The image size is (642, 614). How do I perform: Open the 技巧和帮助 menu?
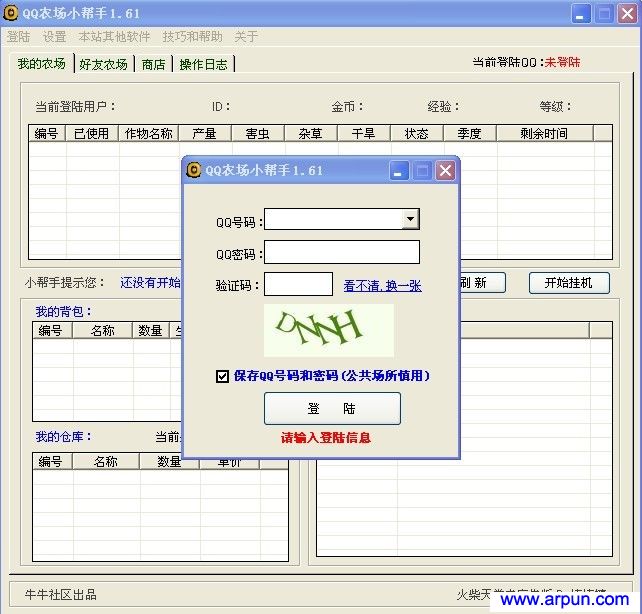[192, 37]
